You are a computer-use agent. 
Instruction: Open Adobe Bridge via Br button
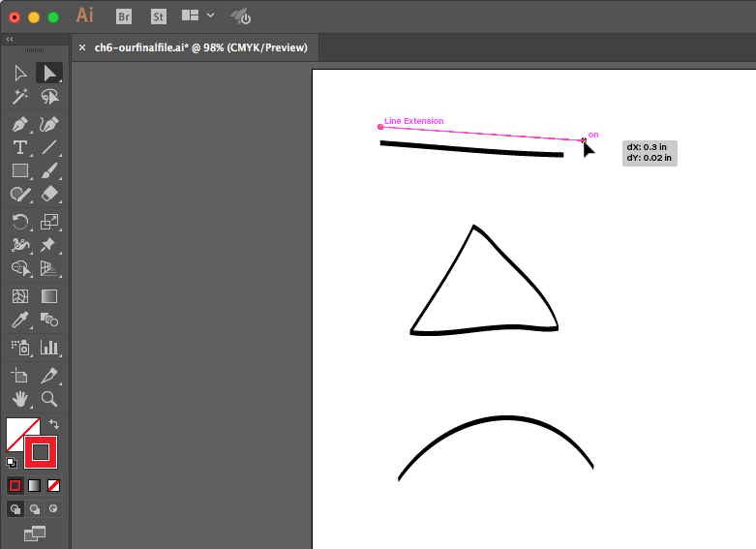pos(124,15)
